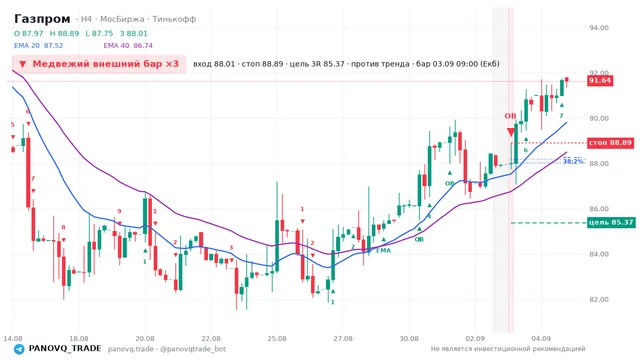This screenshot has width=640, height=360.
Task: Click the red count label 8
Action: click(63, 227)
